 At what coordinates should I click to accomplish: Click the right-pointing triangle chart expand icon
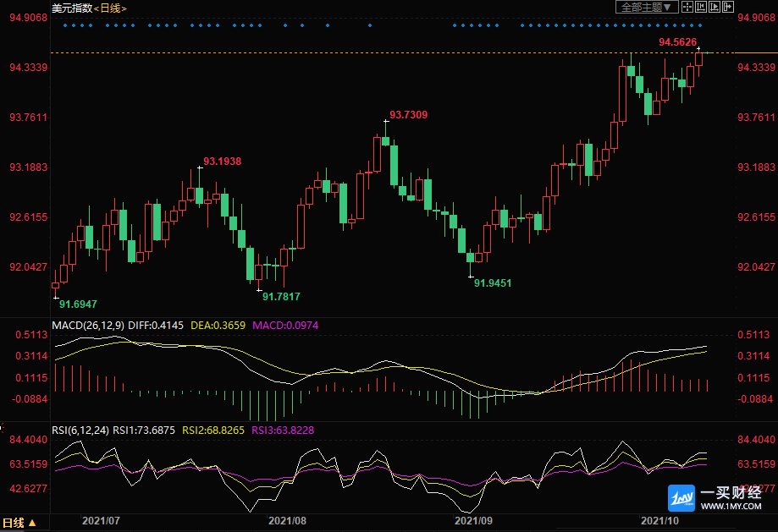pos(714,7)
